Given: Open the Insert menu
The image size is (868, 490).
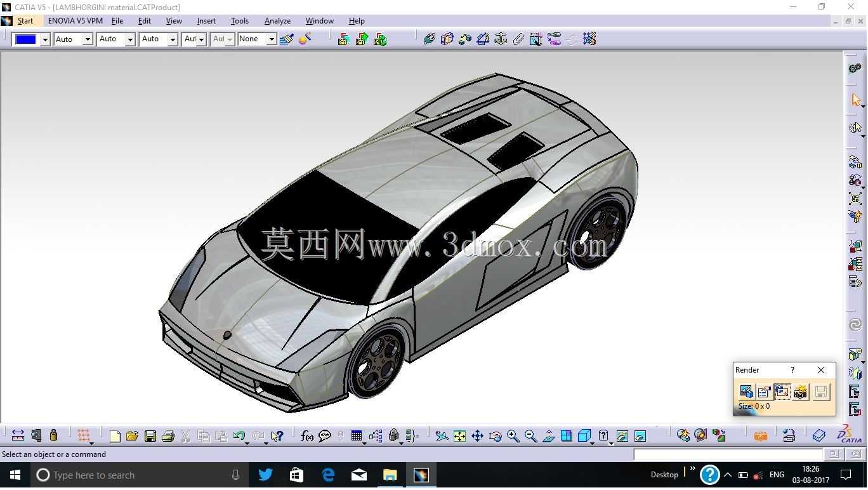Looking at the screenshot, I should [x=206, y=21].
